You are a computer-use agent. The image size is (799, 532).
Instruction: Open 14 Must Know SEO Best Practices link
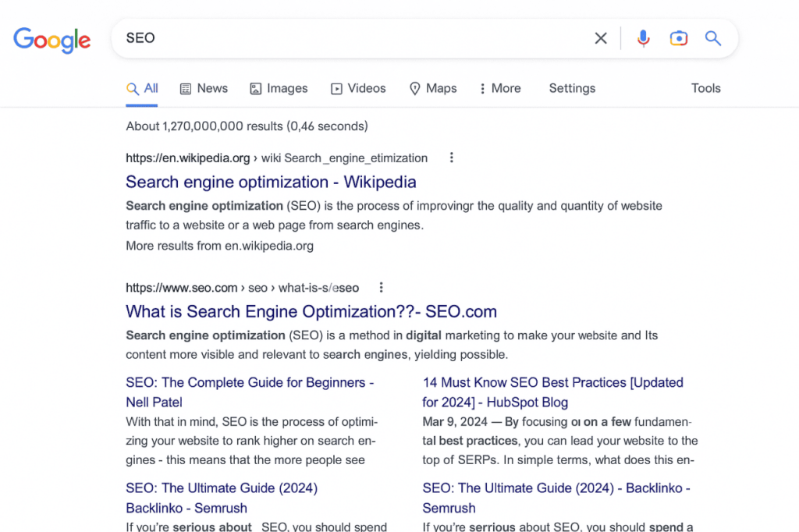tap(553, 392)
